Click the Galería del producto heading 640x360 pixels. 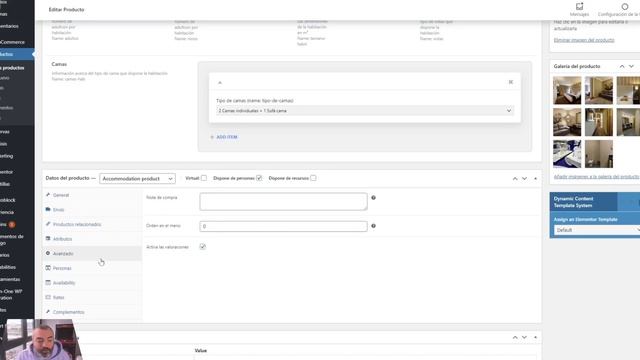coord(577,66)
